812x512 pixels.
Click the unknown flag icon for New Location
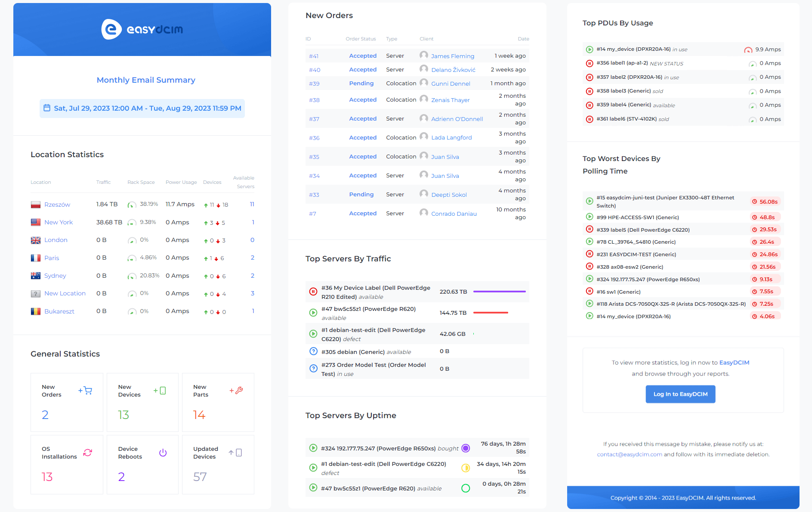pos(36,293)
